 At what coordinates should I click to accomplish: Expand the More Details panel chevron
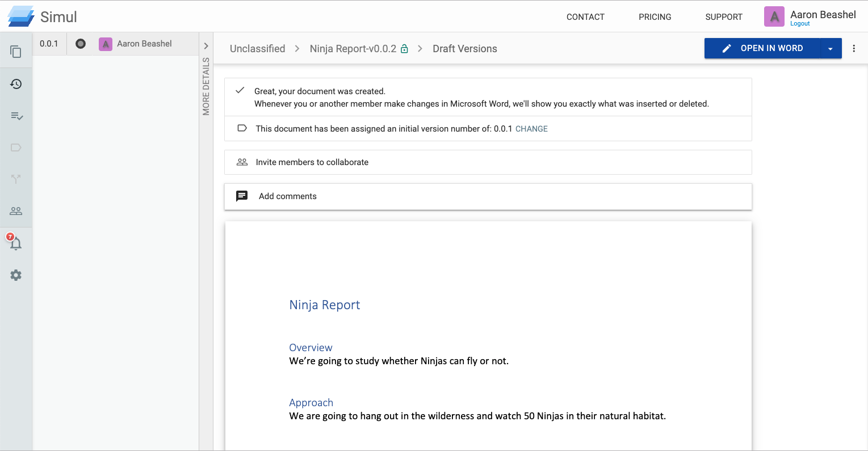206,46
